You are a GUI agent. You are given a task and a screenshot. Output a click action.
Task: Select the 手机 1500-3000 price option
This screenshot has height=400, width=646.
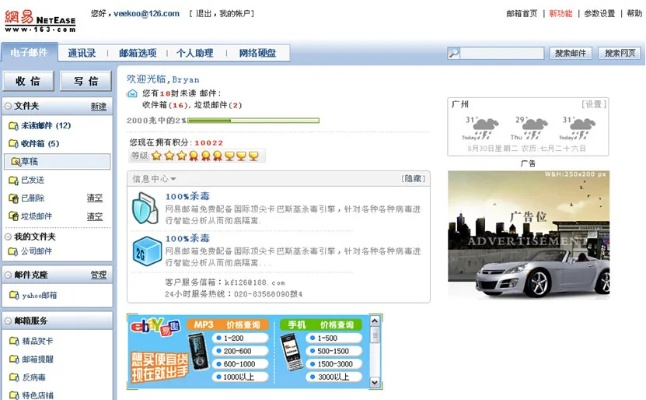(334, 364)
